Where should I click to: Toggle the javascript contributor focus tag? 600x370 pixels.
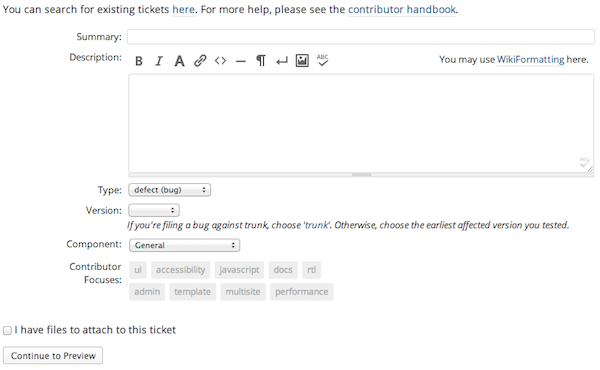coord(239,270)
